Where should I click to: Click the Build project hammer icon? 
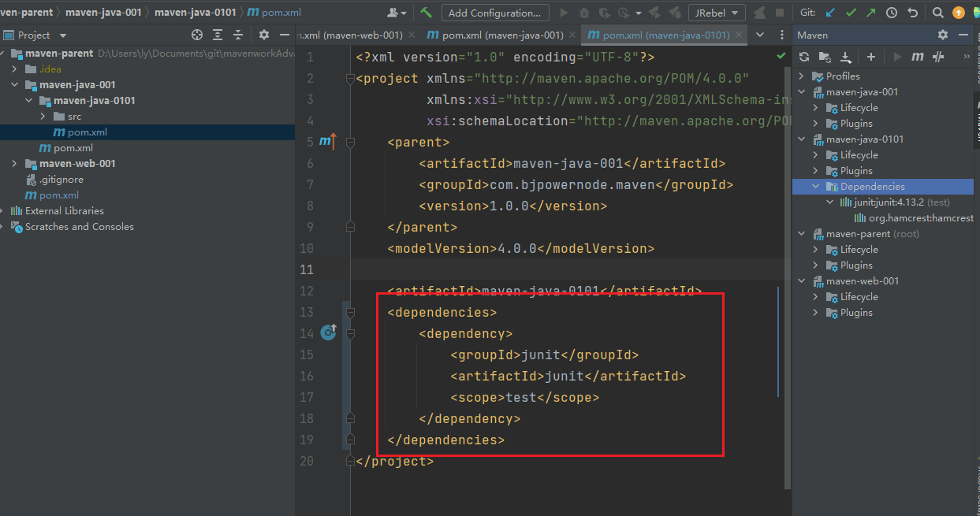coord(426,13)
